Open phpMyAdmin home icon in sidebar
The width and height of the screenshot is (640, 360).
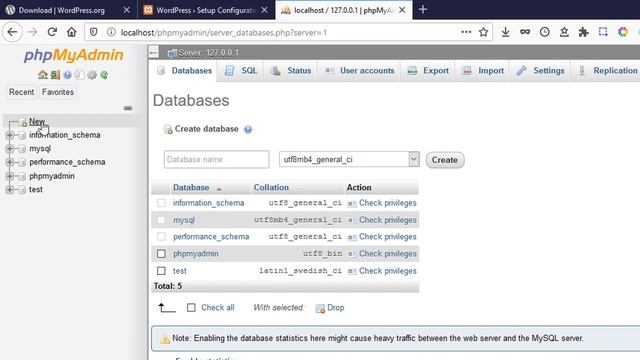(42, 75)
